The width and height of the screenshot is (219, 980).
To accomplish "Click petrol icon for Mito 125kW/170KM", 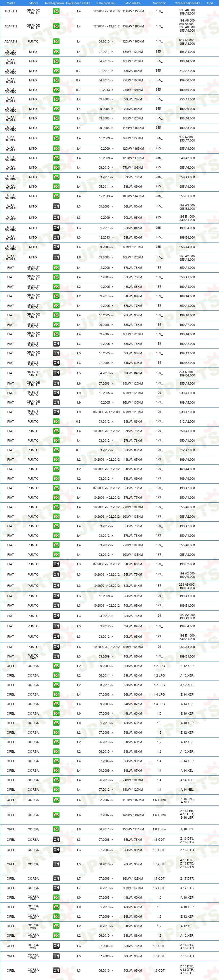I will (x=56, y=158).
